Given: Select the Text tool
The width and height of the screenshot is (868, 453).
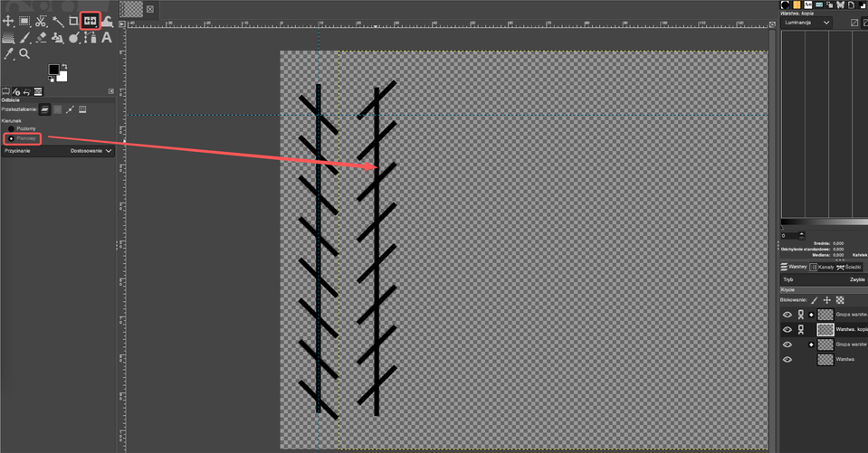Looking at the screenshot, I should tap(106, 38).
